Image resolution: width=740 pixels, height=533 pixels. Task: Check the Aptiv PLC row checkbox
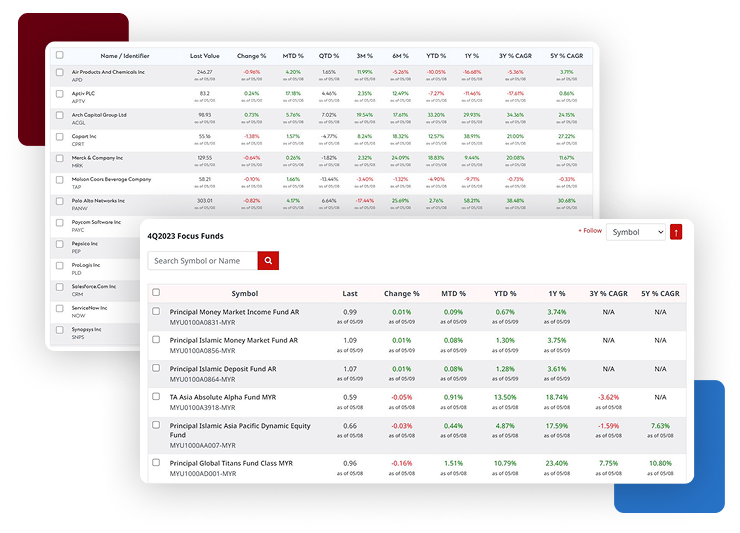59,93
